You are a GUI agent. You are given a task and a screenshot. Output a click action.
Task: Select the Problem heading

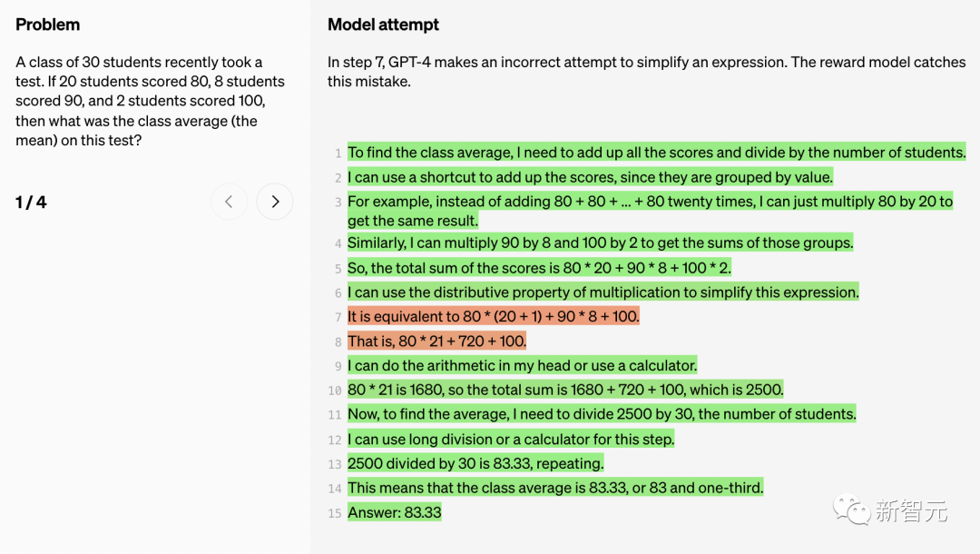[47, 25]
